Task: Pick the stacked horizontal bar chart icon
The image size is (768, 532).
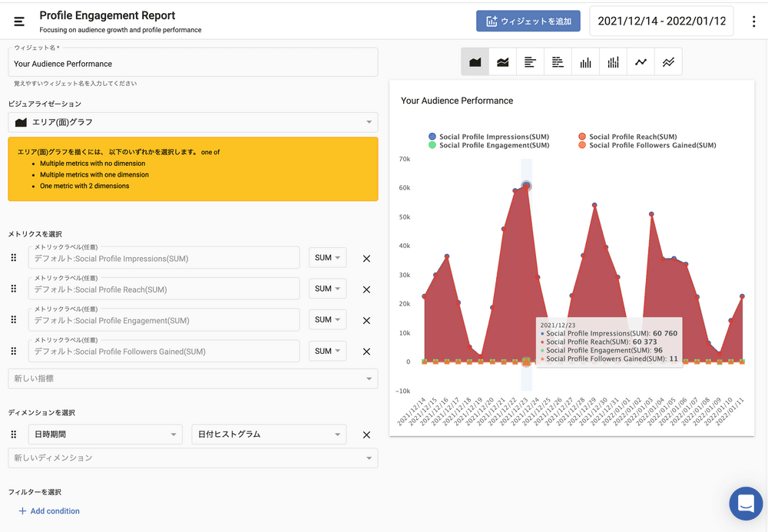Action: coord(558,62)
